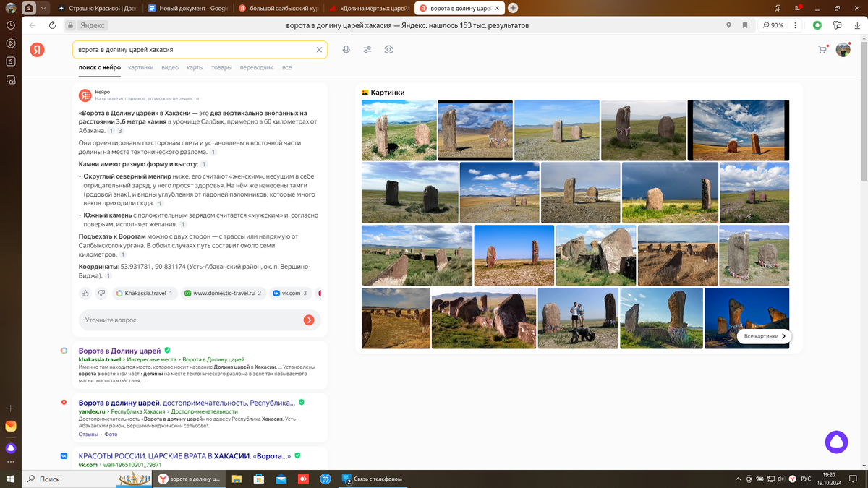This screenshot has width=868, height=488.
Task: Open Microsoft Store in taskbar
Action: (259, 479)
